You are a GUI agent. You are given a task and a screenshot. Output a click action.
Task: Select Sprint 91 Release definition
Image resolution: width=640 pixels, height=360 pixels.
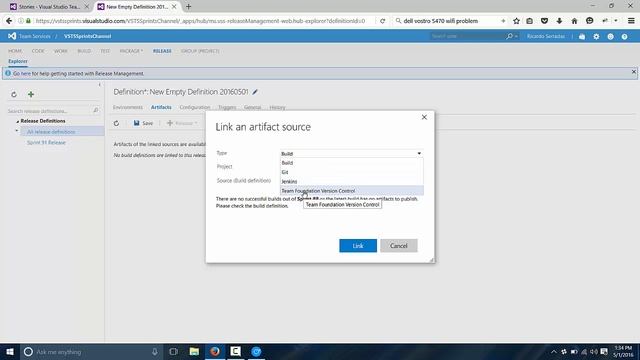click(x=46, y=142)
